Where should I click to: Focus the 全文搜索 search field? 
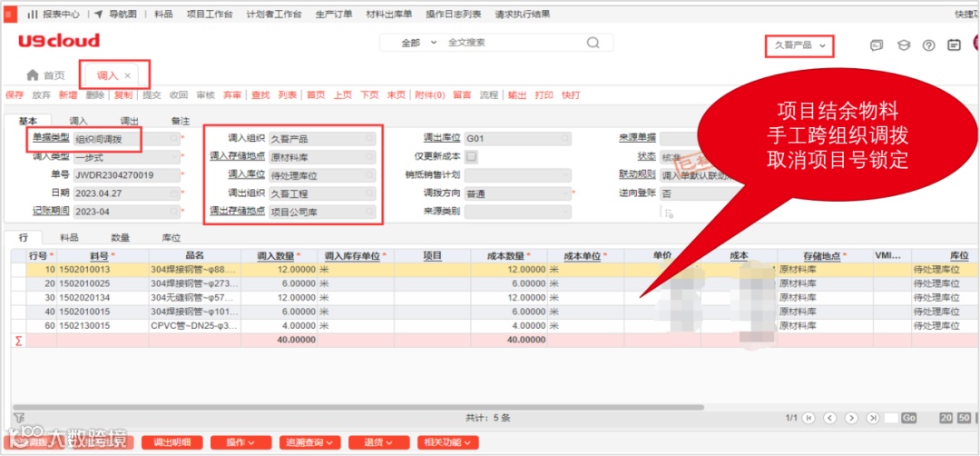[513, 43]
